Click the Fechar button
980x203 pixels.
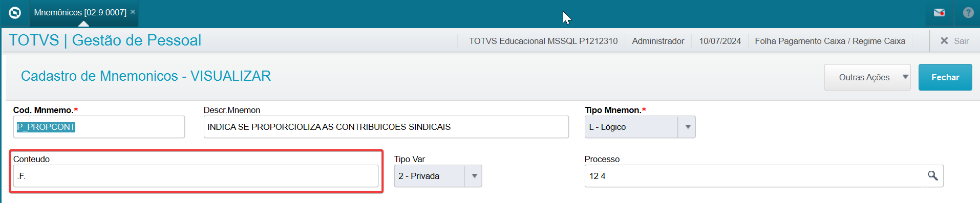coord(945,77)
